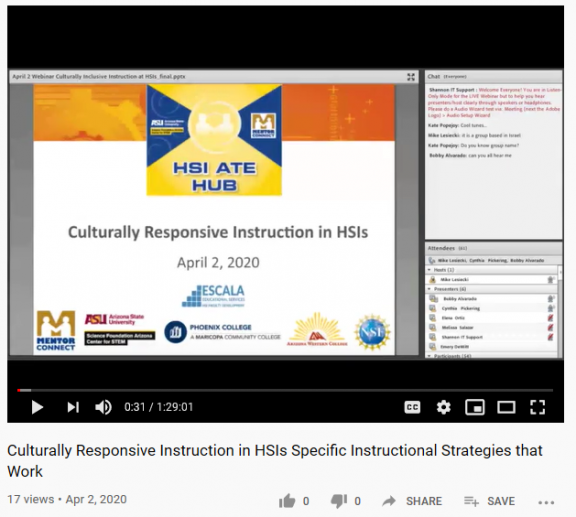Collapse the Presenters (6) group
The height and width of the screenshot is (517, 576).
429,289
